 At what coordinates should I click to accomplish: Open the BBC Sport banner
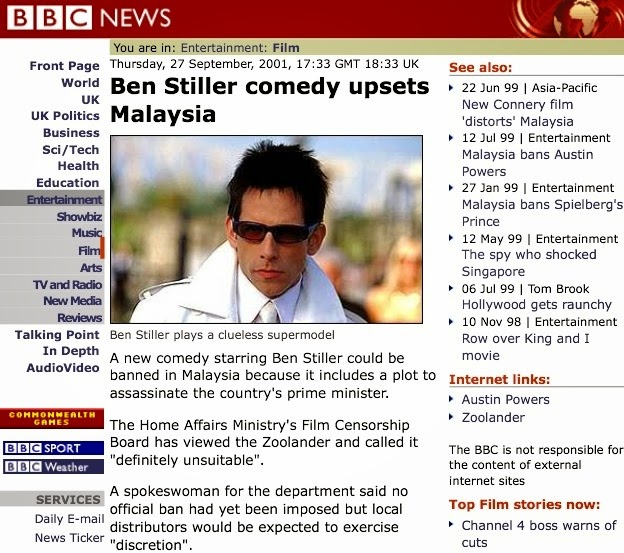[x=53, y=448]
